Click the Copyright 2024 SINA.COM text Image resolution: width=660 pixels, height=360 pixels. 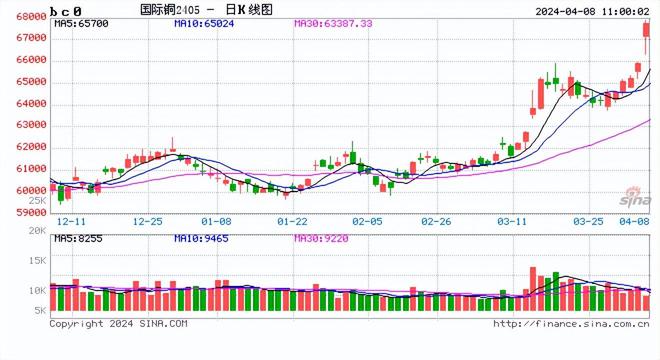pos(119,324)
